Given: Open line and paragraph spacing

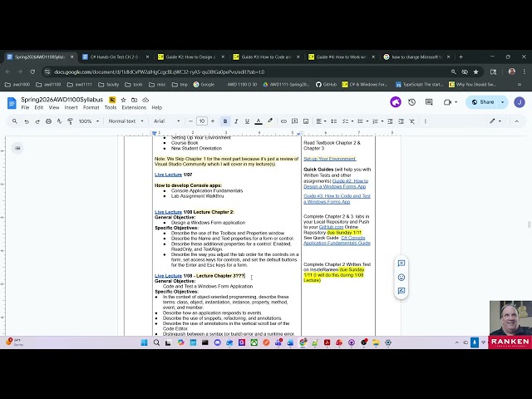Looking at the screenshot, I should (x=334, y=121).
